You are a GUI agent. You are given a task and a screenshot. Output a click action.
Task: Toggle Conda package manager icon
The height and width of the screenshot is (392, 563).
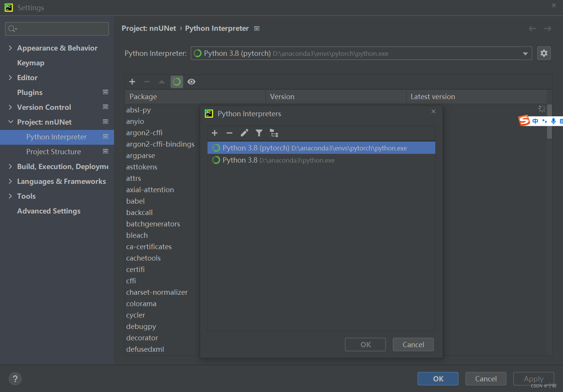pos(177,82)
